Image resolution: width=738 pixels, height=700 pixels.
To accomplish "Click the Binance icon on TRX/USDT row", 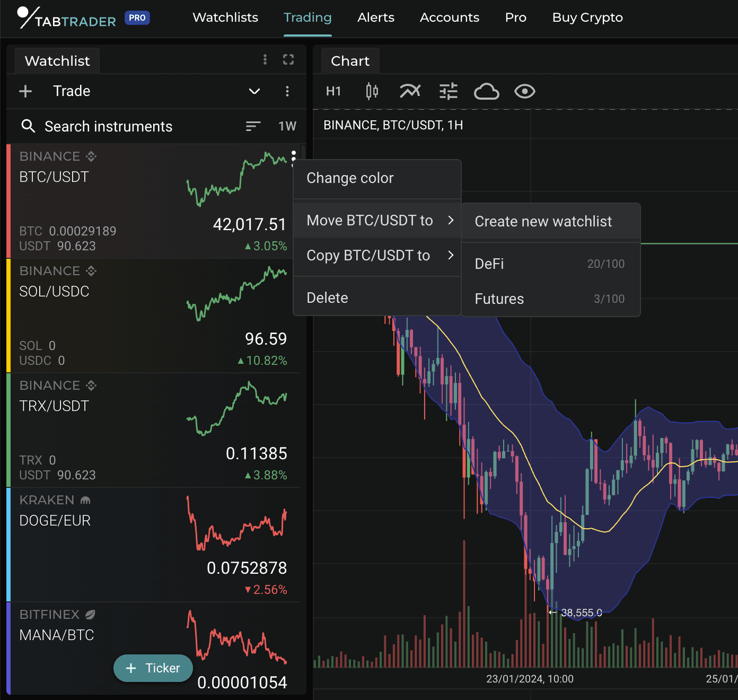I will click(x=91, y=386).
